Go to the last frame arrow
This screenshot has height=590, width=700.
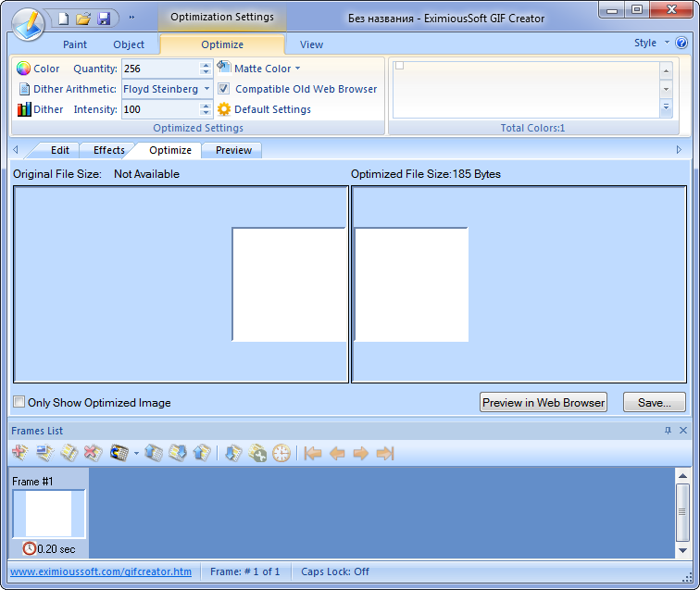point(385,453)
